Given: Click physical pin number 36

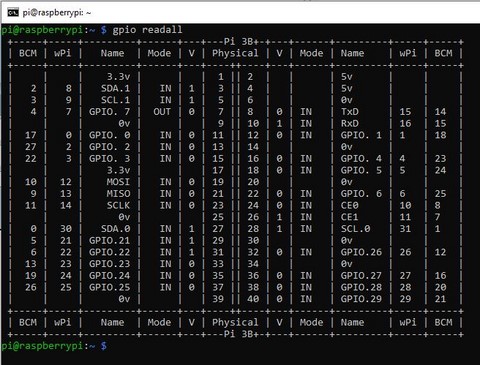Looking at the screenshot, I should 253,276.
